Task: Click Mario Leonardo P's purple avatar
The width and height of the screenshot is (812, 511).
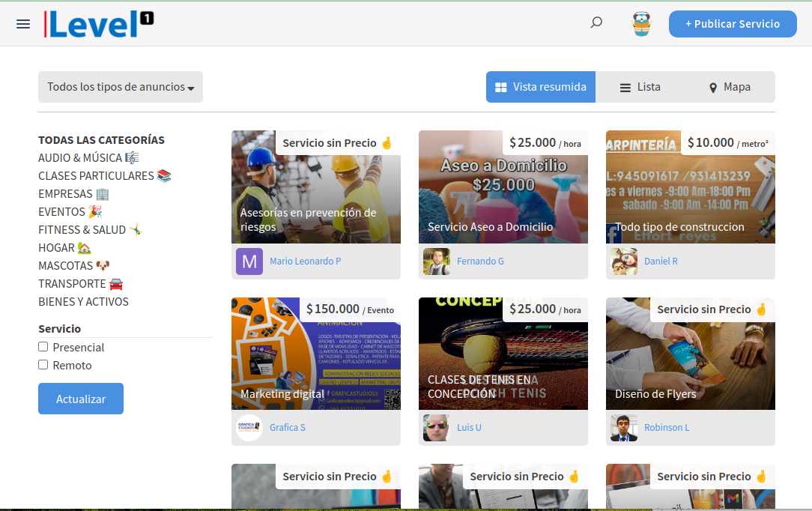Action: [249, 261]
